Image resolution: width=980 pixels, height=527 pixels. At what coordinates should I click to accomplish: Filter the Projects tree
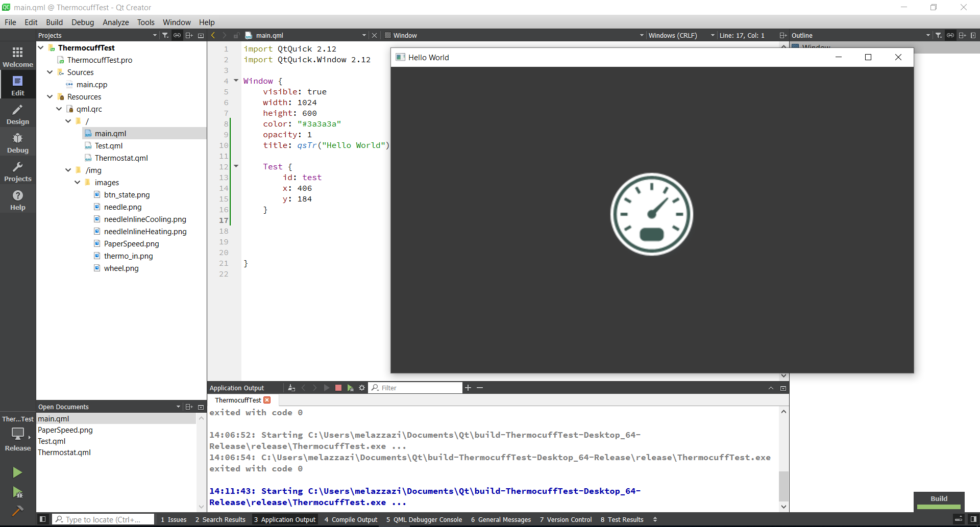coord(165,35)
